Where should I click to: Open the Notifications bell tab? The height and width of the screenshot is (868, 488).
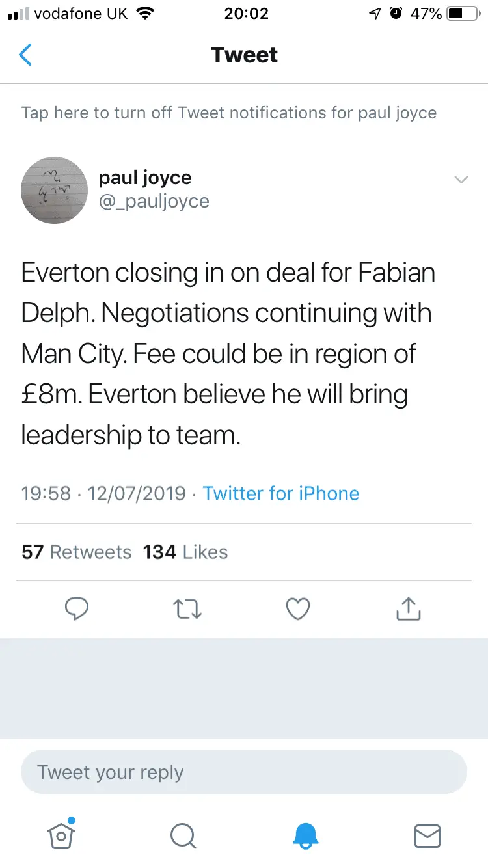305,835
